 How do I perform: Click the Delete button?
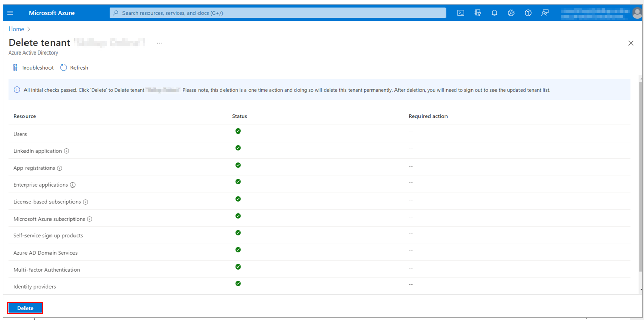(x=25, y=308)
